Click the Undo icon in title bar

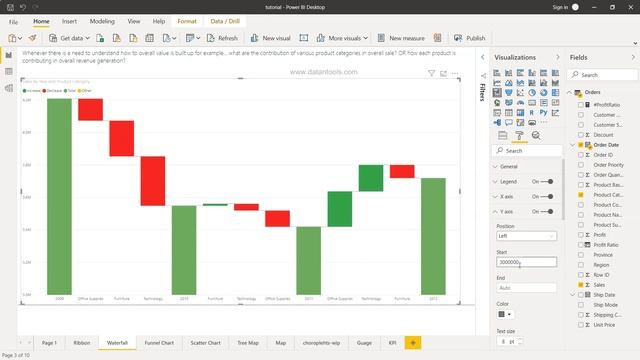(x=23, y=7)
